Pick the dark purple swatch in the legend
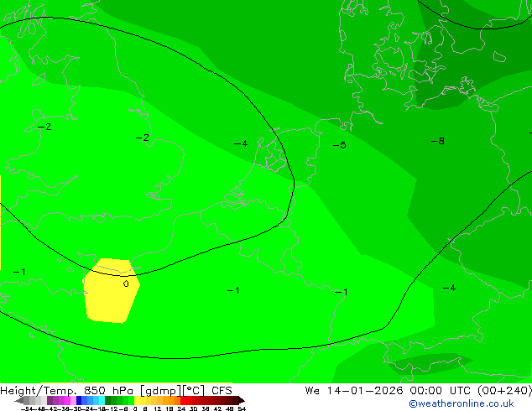This screenshot has width=532, height=411. tap(50, 400)
